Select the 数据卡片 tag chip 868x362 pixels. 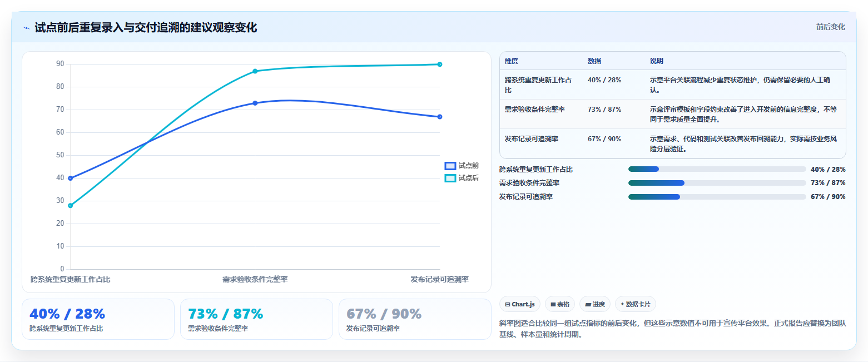point(635,304)
